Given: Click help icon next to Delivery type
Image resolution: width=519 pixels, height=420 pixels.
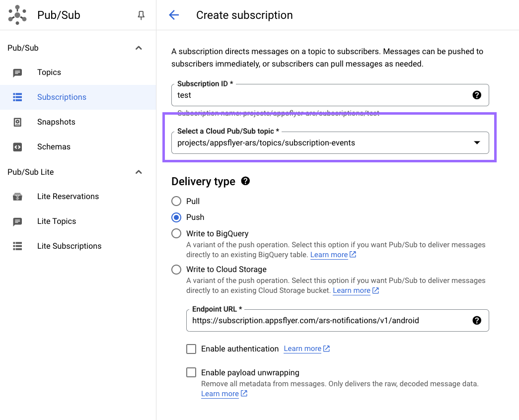Looking at the screenshot, I should [x=245, y=181].
